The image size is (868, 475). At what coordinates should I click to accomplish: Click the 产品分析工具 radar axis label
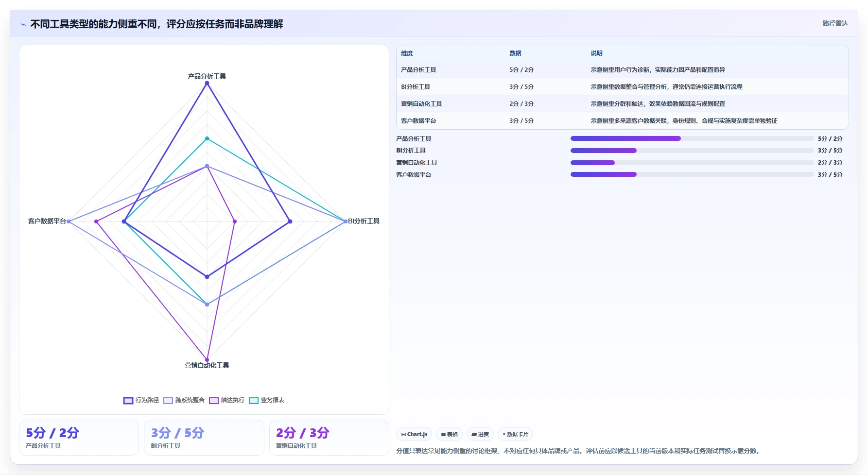207,76
